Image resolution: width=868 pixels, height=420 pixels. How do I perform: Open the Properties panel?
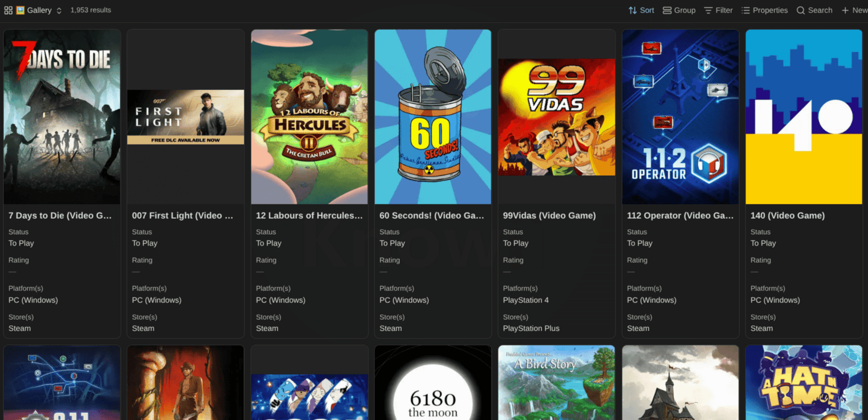764,10
